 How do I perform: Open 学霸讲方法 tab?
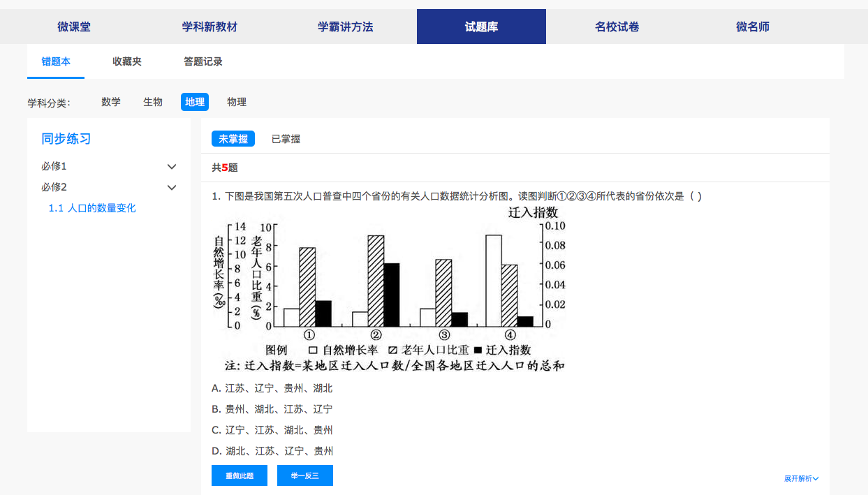tap(346, 27)
